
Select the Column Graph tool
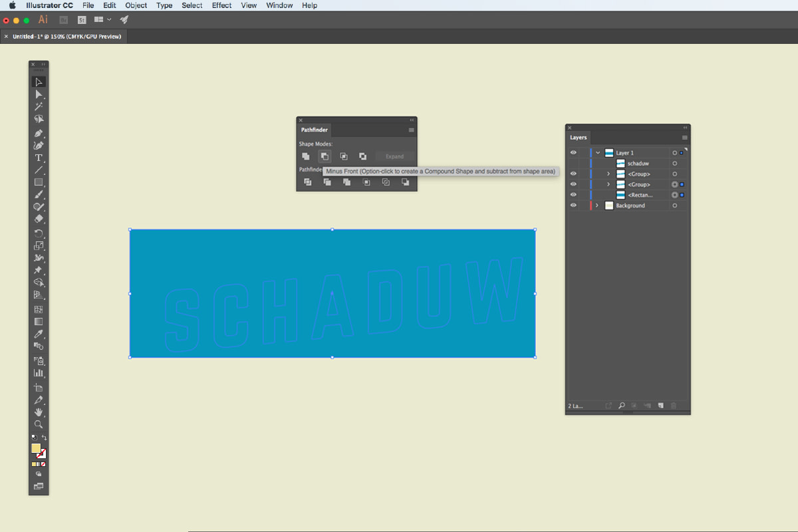[x=39, y=373]
